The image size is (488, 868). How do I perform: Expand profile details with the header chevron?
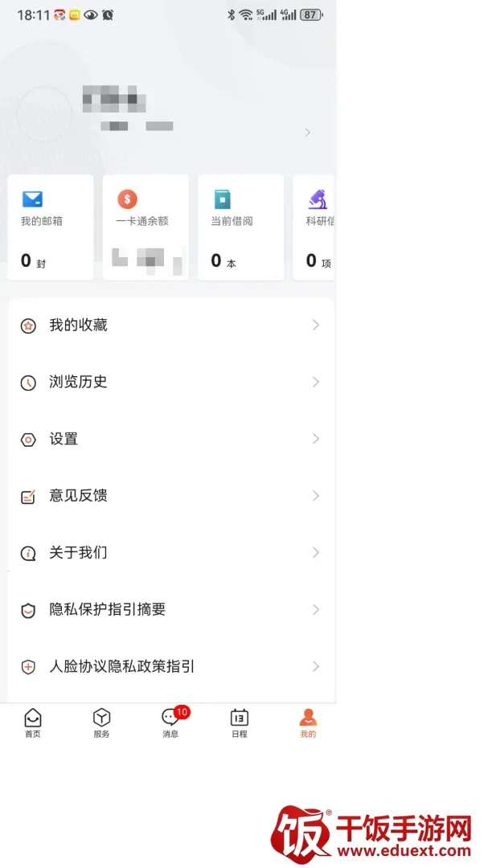point(307,133)
